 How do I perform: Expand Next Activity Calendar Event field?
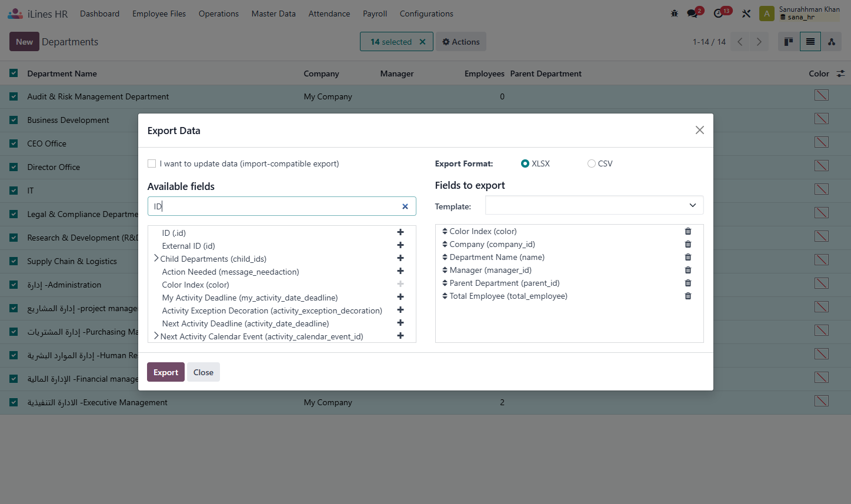156,336
